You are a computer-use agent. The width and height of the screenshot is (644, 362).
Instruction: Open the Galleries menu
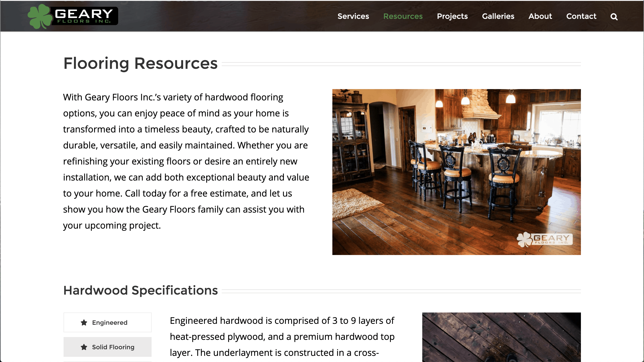coord(498,16)
